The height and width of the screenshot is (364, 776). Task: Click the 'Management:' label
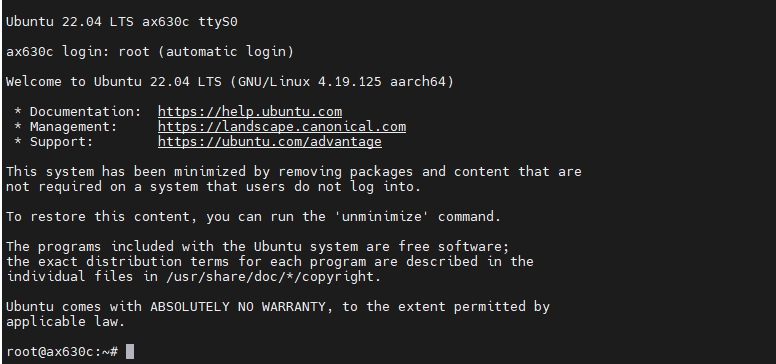point(74,127)
